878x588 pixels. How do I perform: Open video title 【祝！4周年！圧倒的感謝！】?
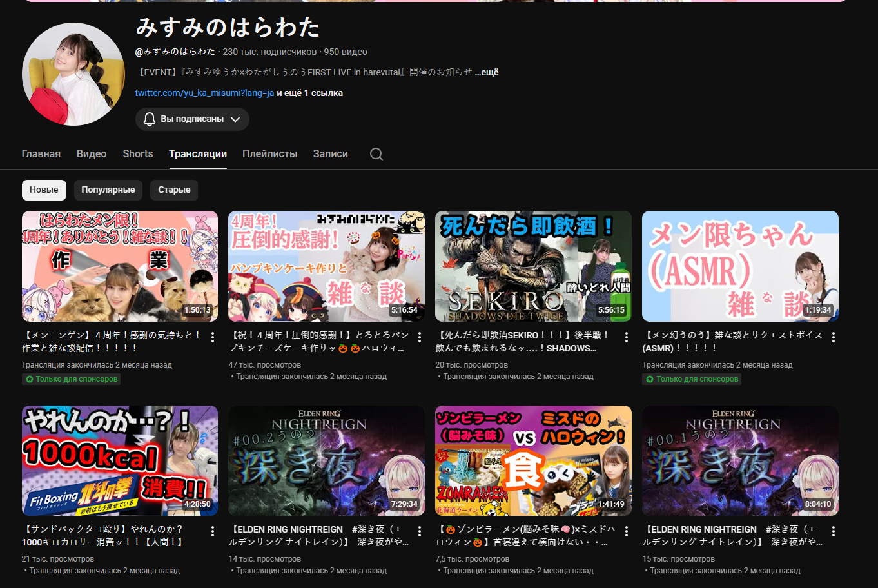point(318,342)
